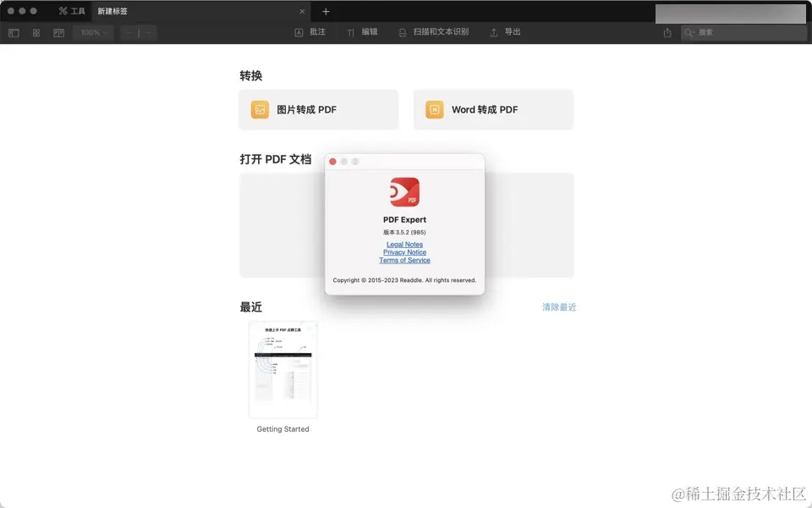Choose Word 转成 PDF conversion
The height and width of the screenshot is (508, 812).
point(493,109)
